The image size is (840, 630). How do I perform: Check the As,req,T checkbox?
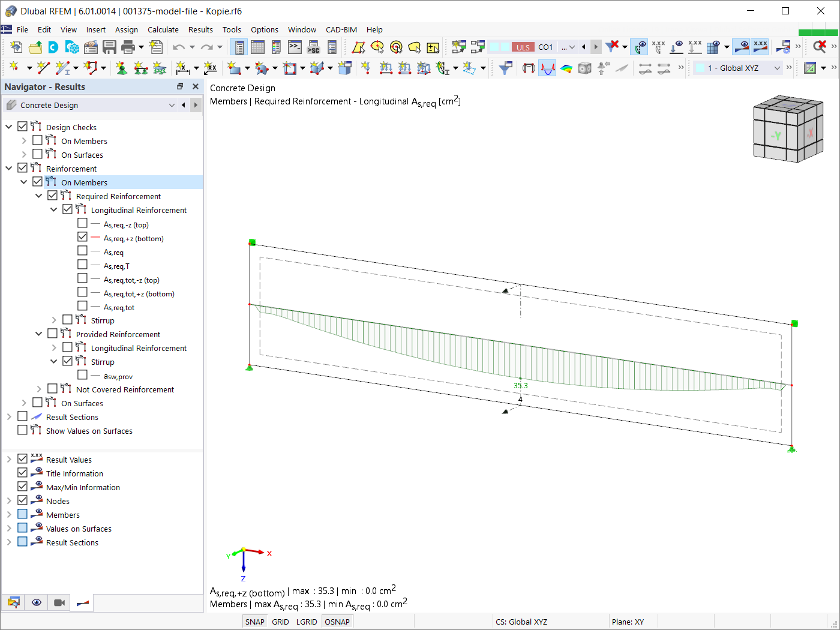click(x=82, y=264)
